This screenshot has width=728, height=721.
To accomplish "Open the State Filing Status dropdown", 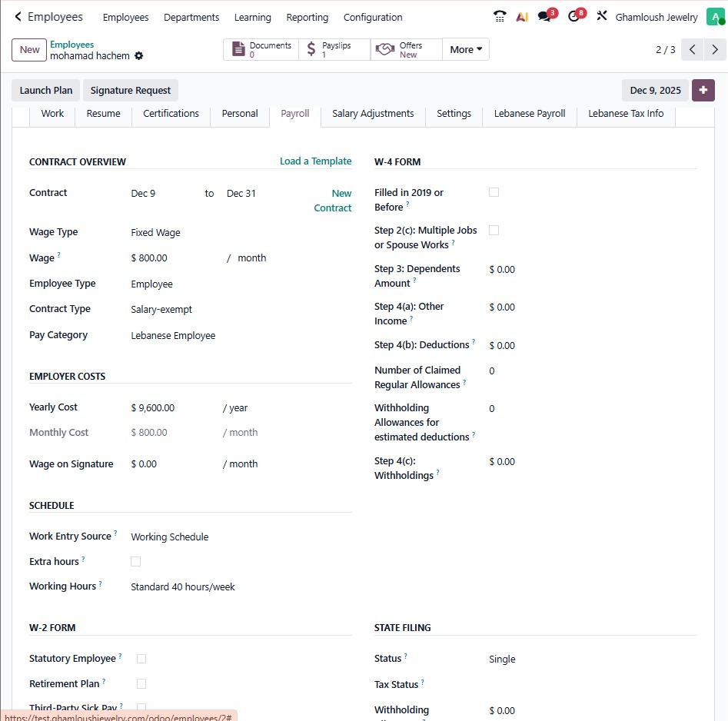I will [x=538, y=660].
